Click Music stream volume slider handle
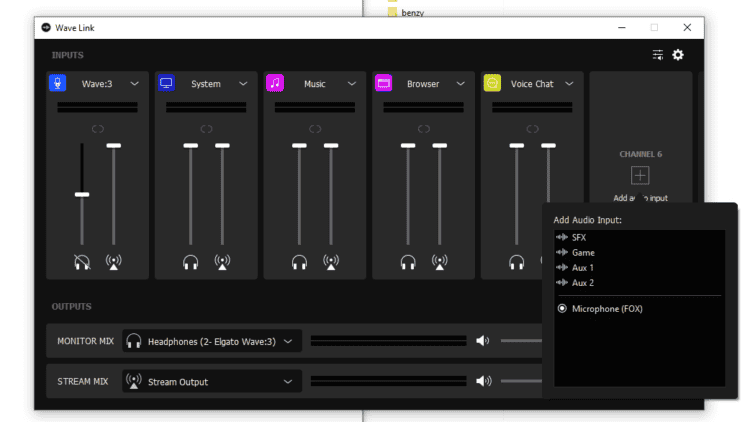 (331, 145)
